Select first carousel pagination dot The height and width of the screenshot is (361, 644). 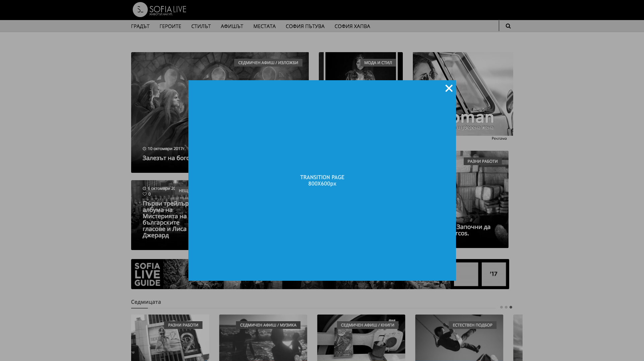point(501,307)
